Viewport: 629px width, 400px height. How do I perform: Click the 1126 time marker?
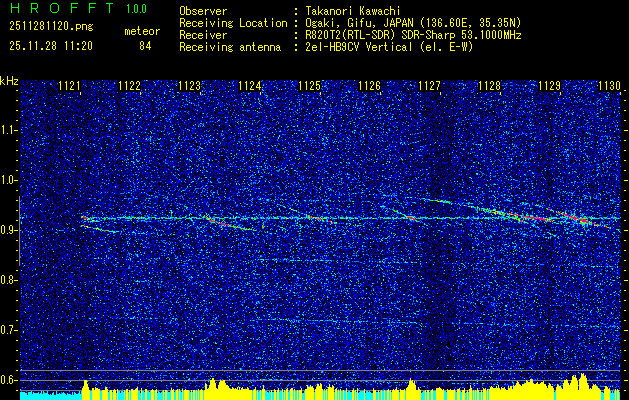click(369, 86)
